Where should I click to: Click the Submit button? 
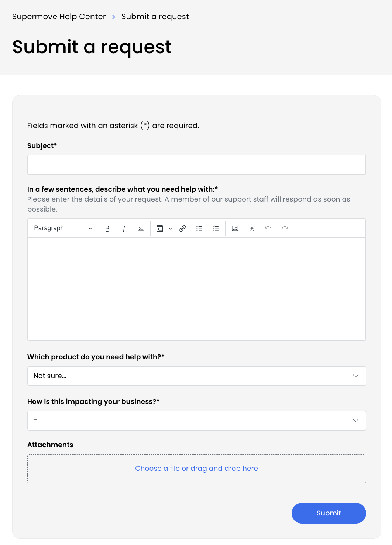pos(329,513)
